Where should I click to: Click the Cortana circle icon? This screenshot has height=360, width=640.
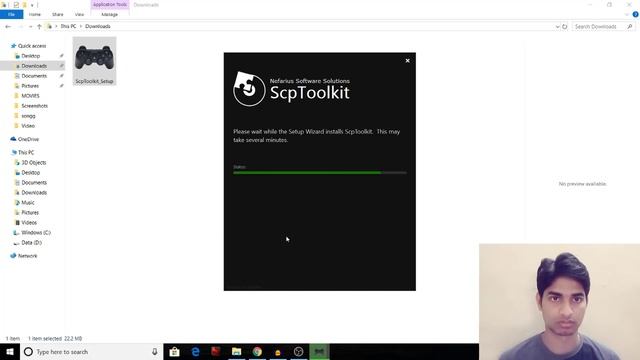point(28,351)
